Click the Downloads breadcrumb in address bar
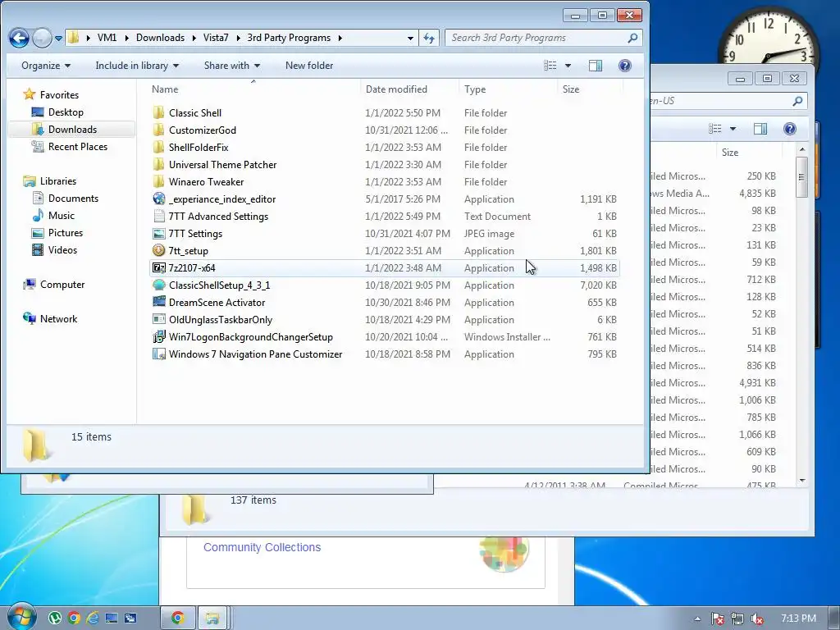This screenshot has height=630, width=840. point(160,38)
